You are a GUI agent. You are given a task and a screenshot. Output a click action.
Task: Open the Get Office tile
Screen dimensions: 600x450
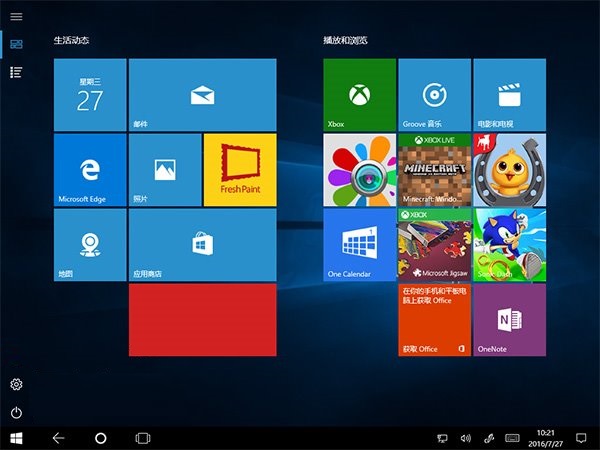434,320
